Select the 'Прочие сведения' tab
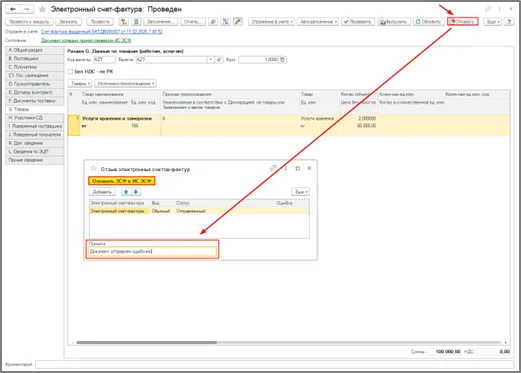This screenshot has height=373, width=521. [35, 160]
